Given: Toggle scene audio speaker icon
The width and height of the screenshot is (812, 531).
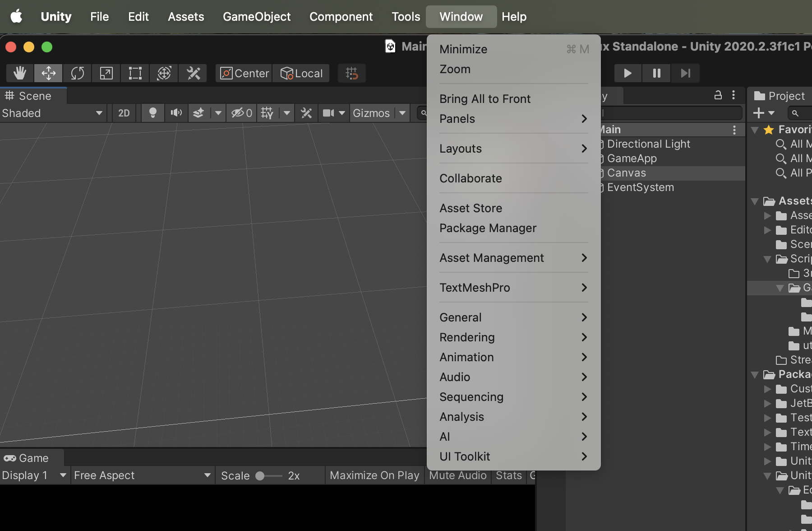Looking at the screenshot, I should pos(176,113).
